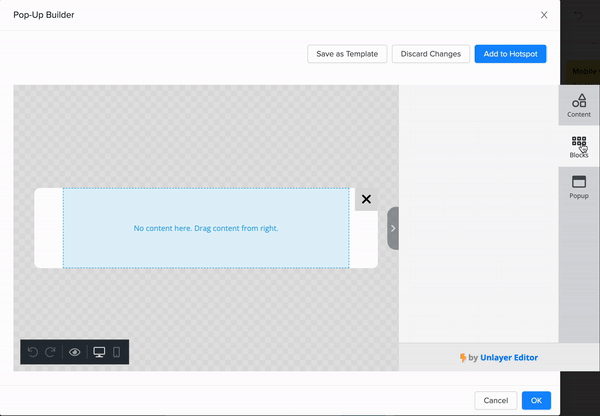This screenshot has width=600, height=416.
Task: Undo the last editor change
Action: tap(34, 352)
